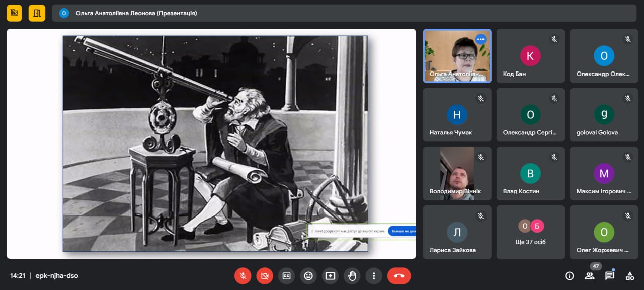Click the presenter name 'Ольга Анатоліївна Леонова (Презентація)'

136,13
